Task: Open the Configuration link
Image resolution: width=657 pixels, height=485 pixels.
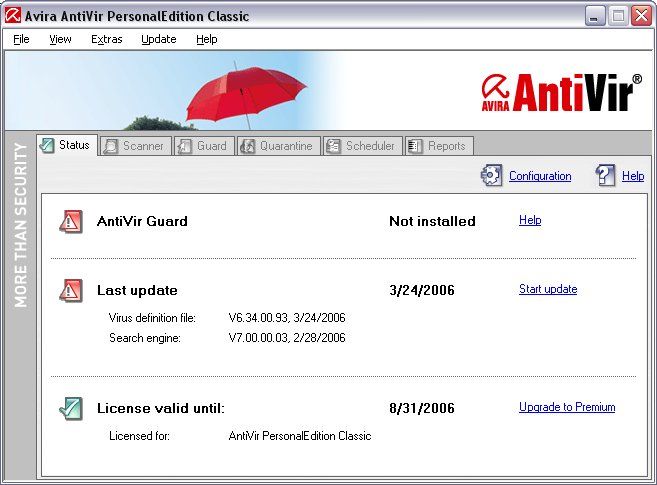Action: coord(540,176)
